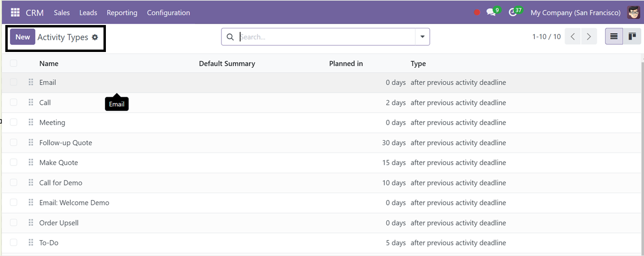644x256 pixels.
Task: Open the apps grid menu icon
Action: [15, 13]
